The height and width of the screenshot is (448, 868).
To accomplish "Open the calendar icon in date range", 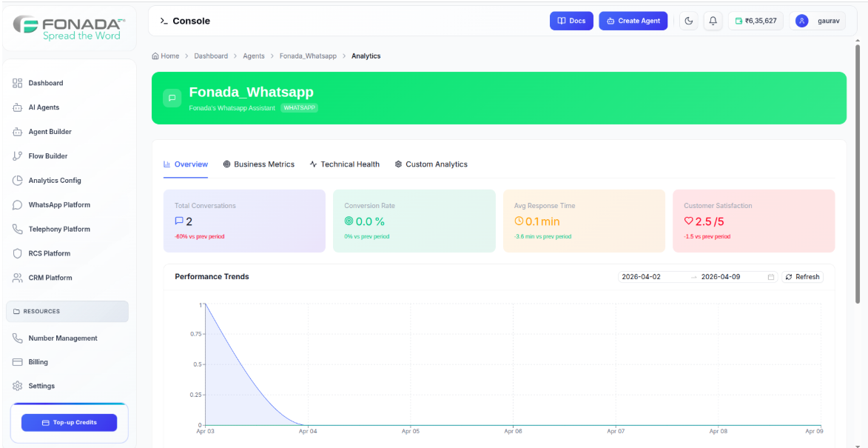I will tap(770, 277).
